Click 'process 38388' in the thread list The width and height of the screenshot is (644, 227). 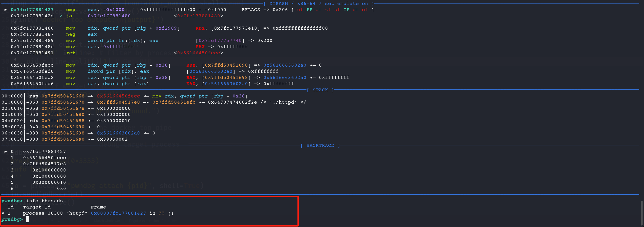click(43, 213)
